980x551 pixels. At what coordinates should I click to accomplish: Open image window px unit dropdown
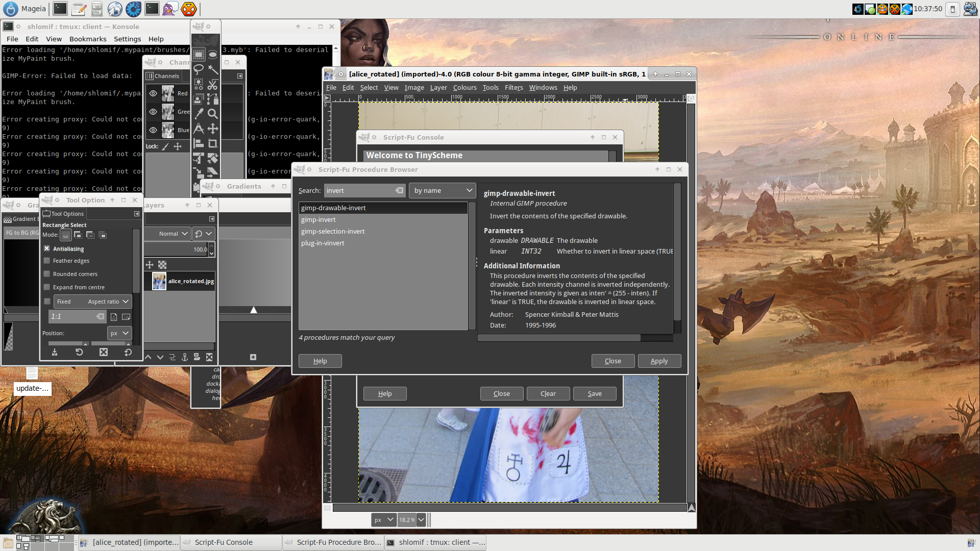pos(384,520)
